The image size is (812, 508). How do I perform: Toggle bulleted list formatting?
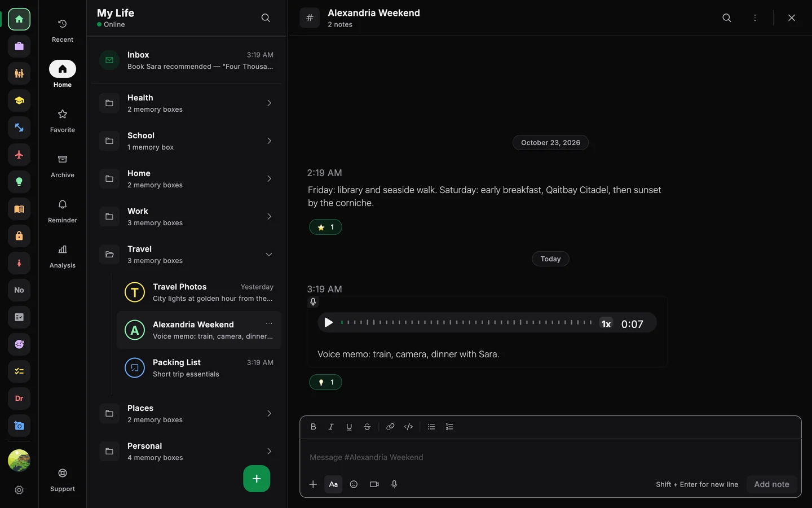coord(431,427)
